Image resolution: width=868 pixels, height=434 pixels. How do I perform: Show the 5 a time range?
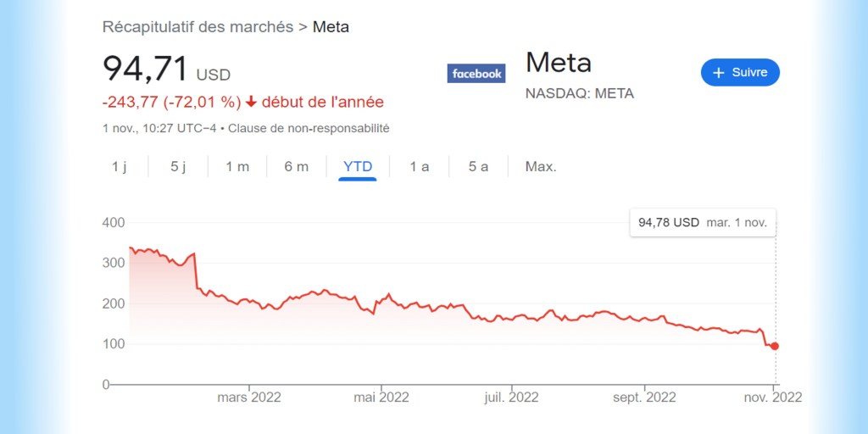point(478,166)
